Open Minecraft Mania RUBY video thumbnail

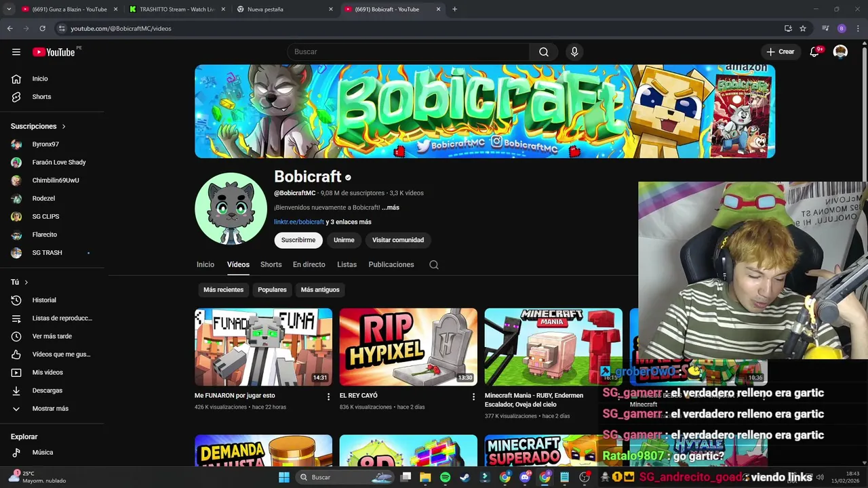point(553,347)
